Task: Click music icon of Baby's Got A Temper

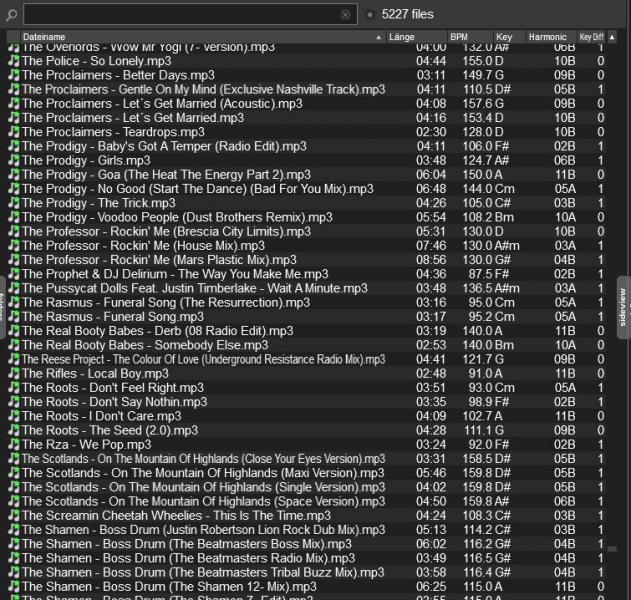Action: click(x=14, y=146)
